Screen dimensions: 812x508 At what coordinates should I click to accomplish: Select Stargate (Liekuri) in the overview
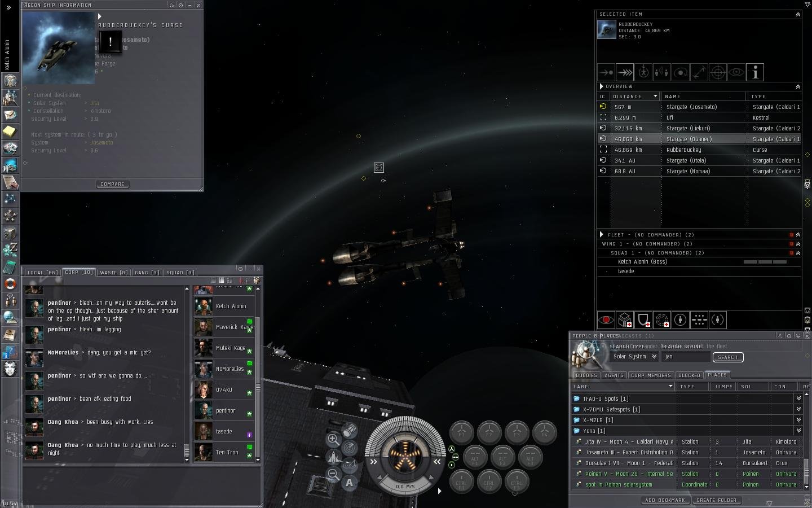[699, 128]
